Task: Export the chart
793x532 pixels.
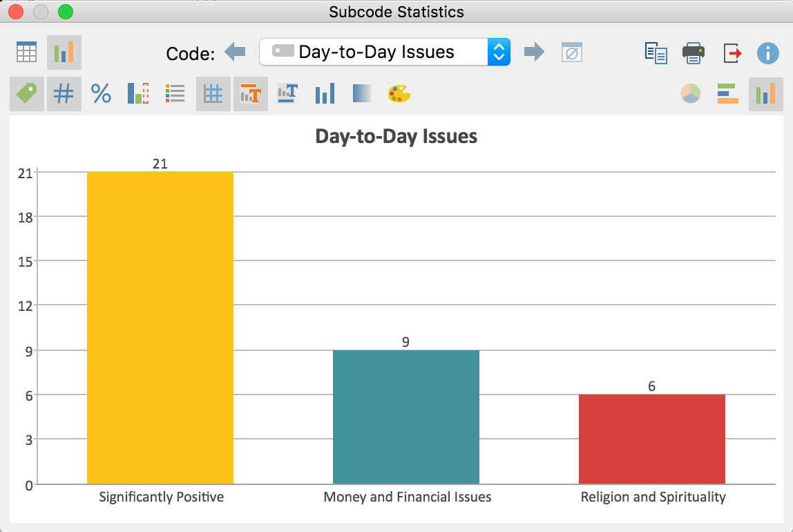Action: click(732, 53)
